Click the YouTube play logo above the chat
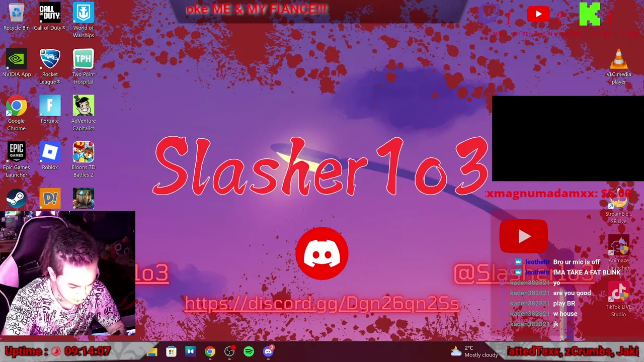Screen dimensions: 644x362 click(524, 236)
